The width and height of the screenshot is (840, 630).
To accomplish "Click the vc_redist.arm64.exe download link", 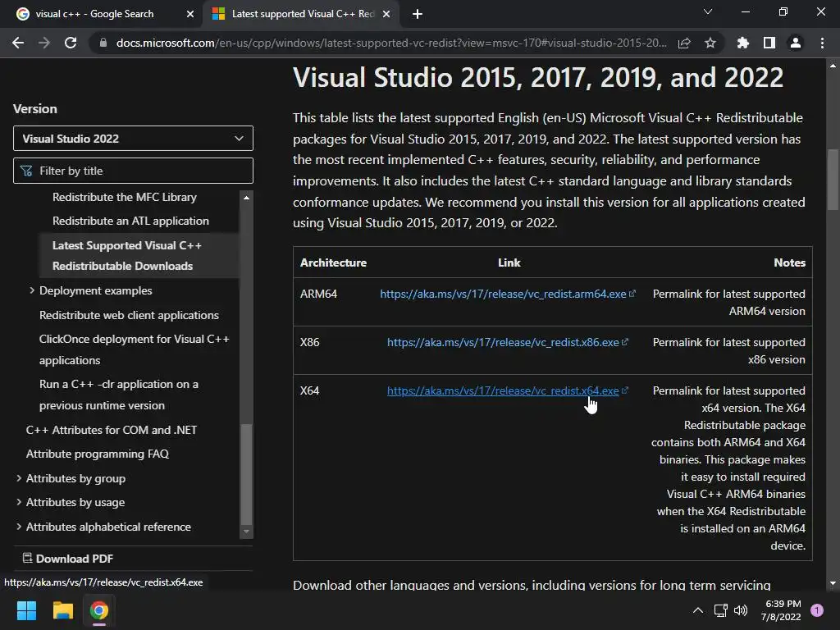I will pos(502,294).
